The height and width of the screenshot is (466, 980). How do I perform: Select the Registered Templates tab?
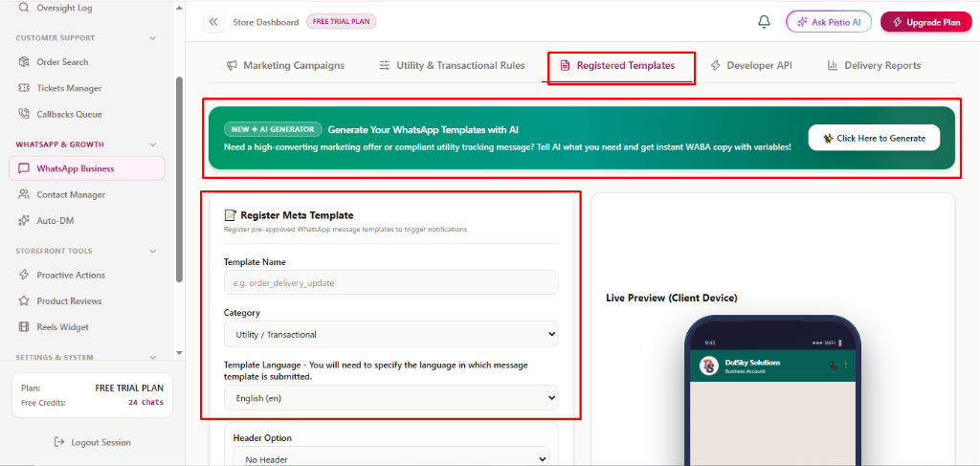coord(619,66)
